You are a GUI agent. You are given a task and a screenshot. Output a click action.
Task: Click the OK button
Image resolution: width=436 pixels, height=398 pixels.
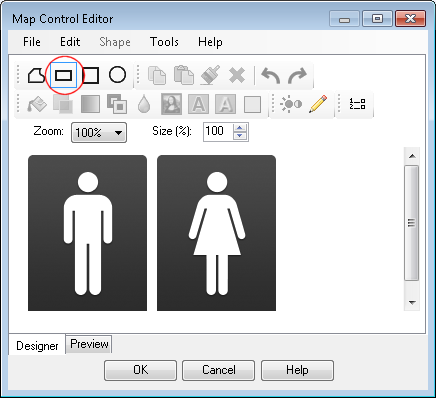click(x=140, y=370)
